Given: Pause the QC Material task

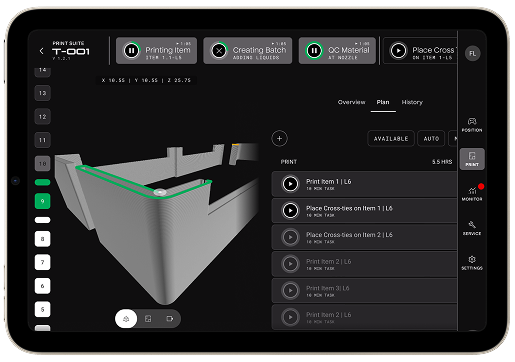Looking at the screenshot, I should 314,51.
